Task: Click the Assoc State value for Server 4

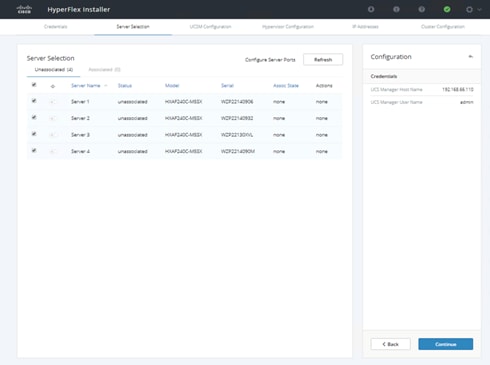Action: click(x=279, y=151)
